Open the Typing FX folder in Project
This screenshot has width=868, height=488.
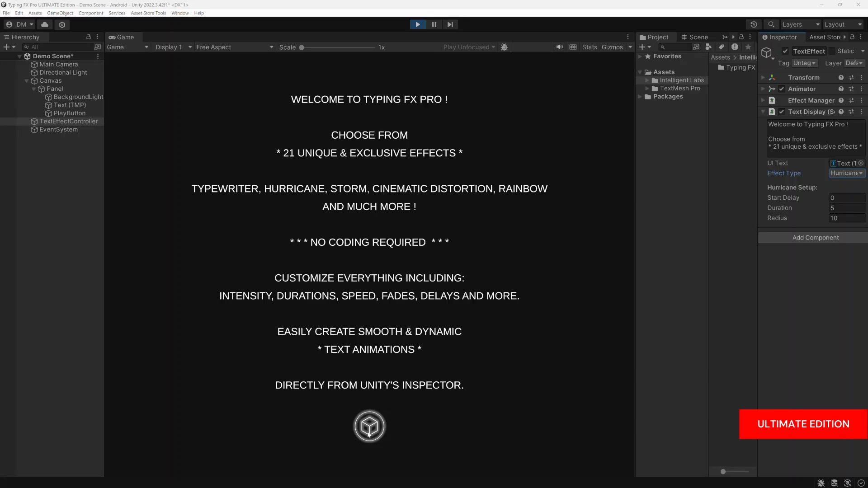736,68
